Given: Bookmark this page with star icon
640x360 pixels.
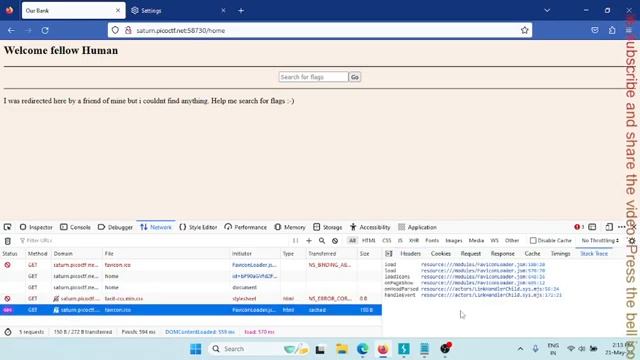Looking at the screenshot, I should click(524, 30).
